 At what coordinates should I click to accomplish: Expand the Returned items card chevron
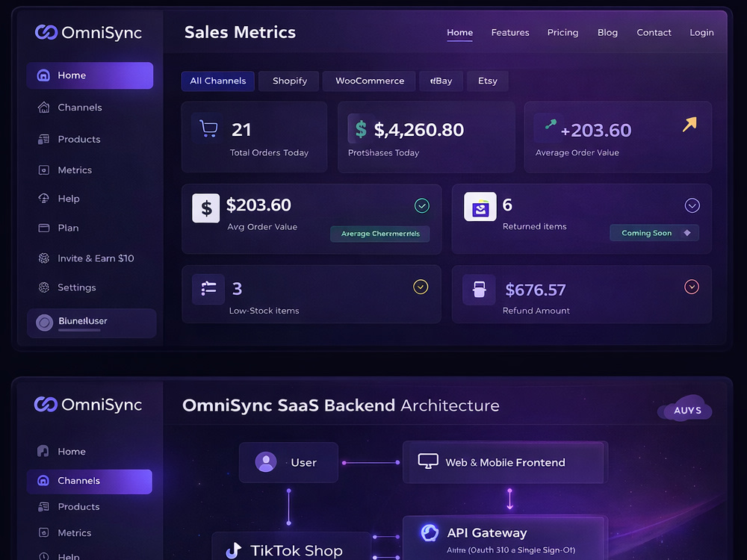[692, 206]
